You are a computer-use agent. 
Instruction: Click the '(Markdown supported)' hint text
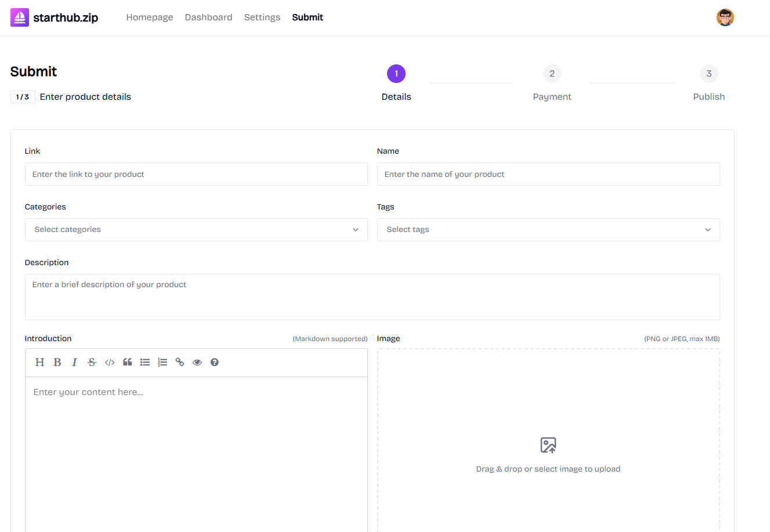point(330,339)
